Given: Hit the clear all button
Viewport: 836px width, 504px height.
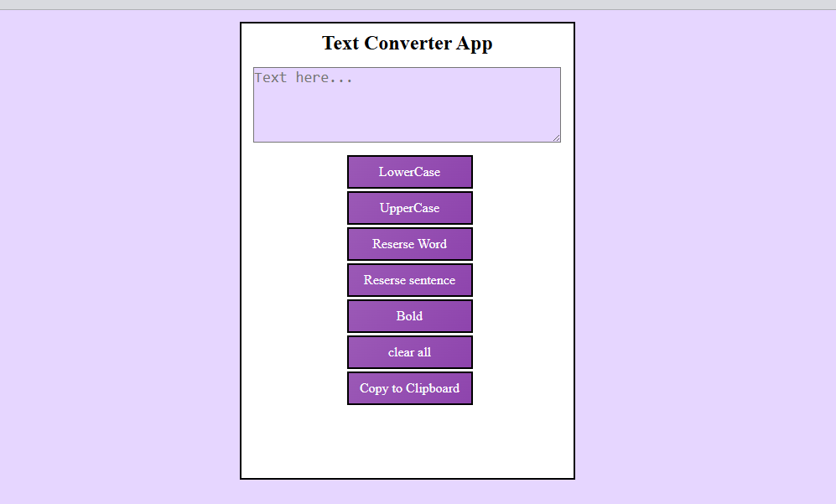Looking at the screenshot, I should click(x=409, y=352).
